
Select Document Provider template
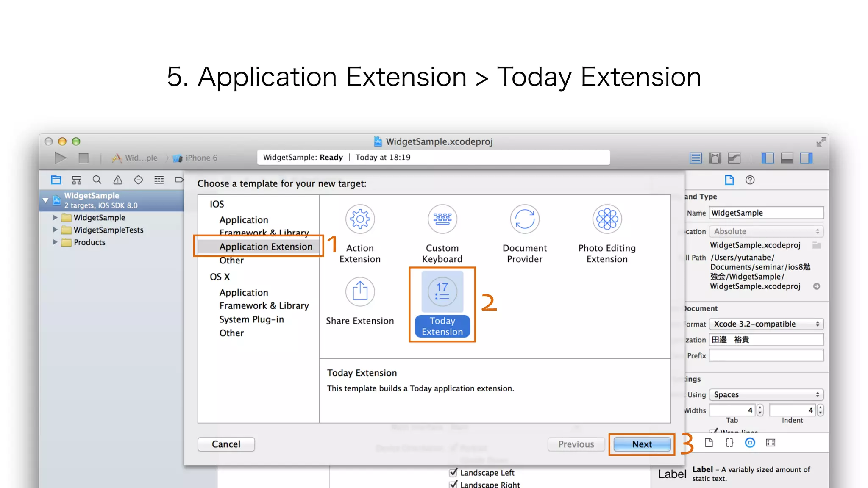pos(525,234)
